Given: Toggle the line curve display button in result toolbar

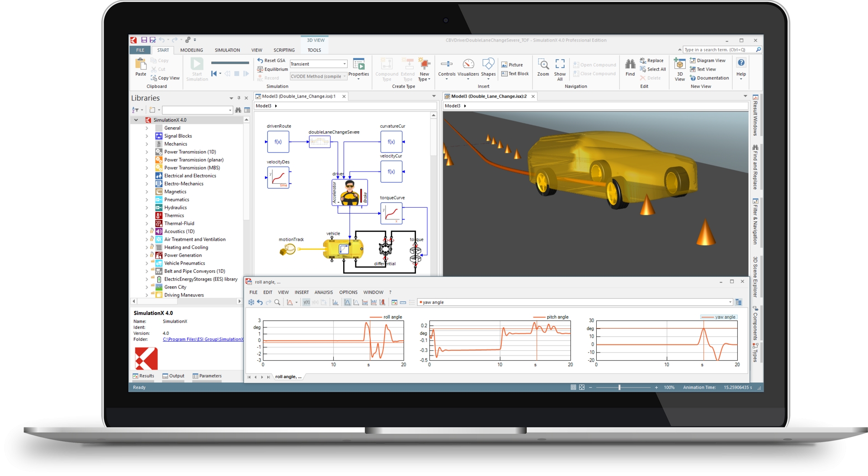Looking at the screenshot, I should click(347, 302).
